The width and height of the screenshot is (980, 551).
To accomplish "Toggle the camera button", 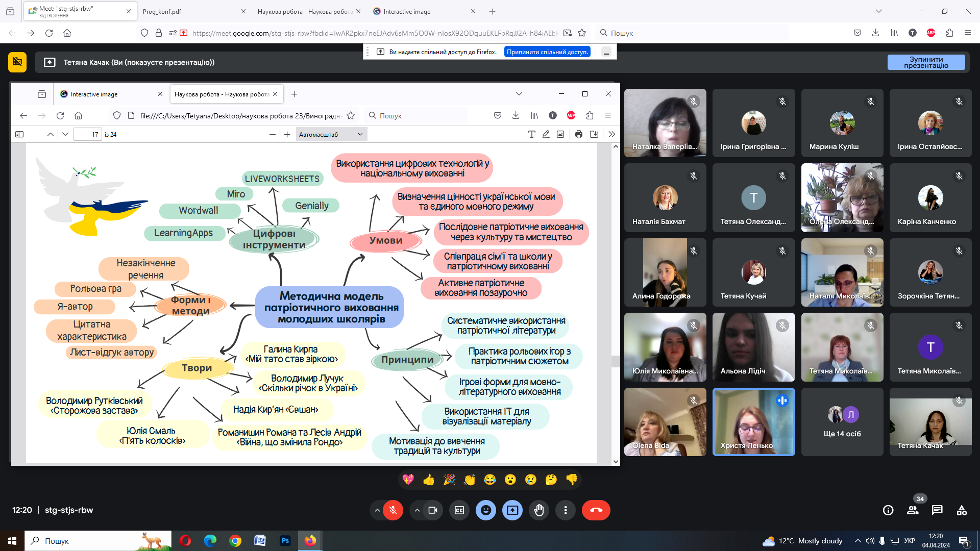I will click(x=433, y=510).
